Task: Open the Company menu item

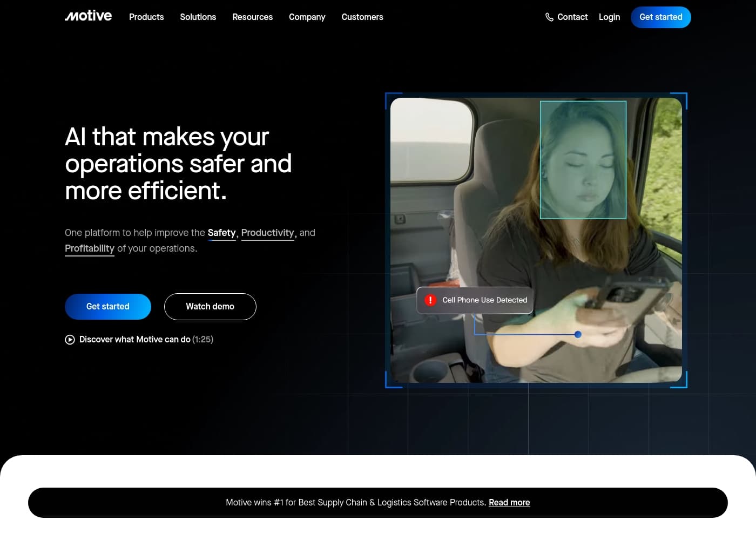Action: (307, 17)
